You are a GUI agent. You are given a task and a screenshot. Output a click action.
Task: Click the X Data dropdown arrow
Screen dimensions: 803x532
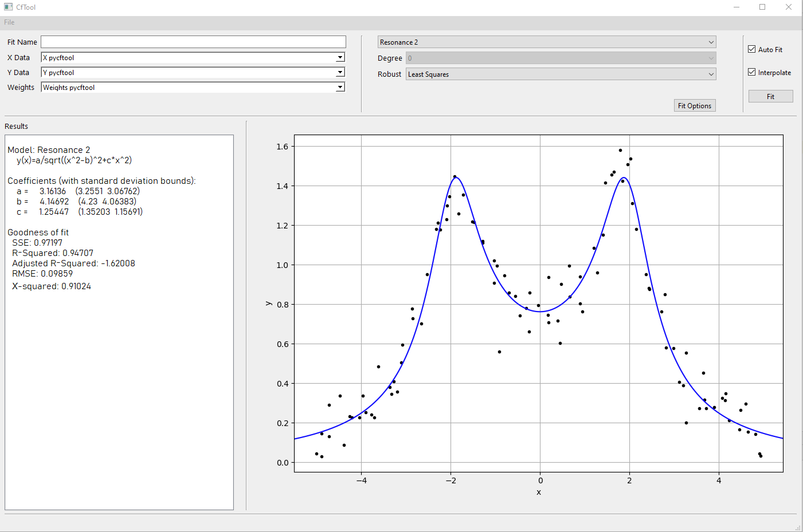340,57
